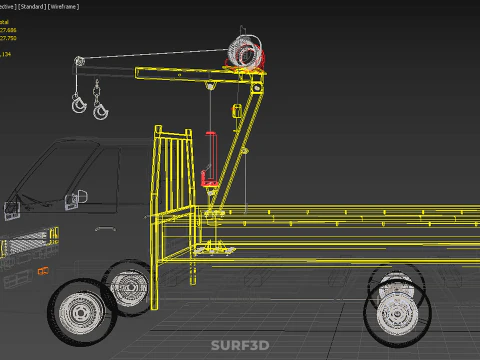Select the left-most crane hook

(79, 104)
